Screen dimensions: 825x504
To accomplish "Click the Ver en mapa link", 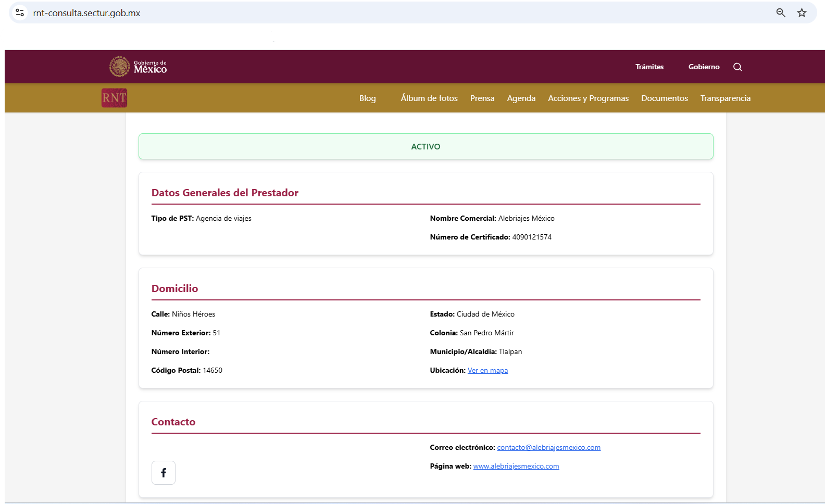I will pyautogui.click(x=488, y=371).
